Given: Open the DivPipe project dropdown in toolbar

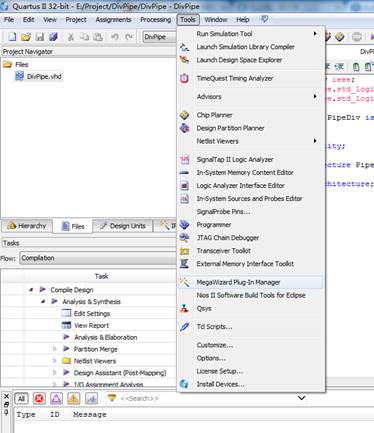Looking at the screenshot, I should click(x=159, y=37).
